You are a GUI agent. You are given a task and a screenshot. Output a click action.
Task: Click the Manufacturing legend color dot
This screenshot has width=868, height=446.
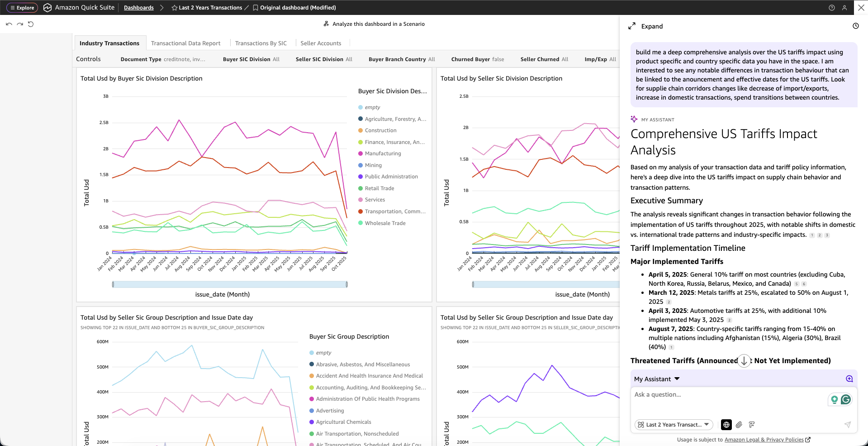click(360, 153)
